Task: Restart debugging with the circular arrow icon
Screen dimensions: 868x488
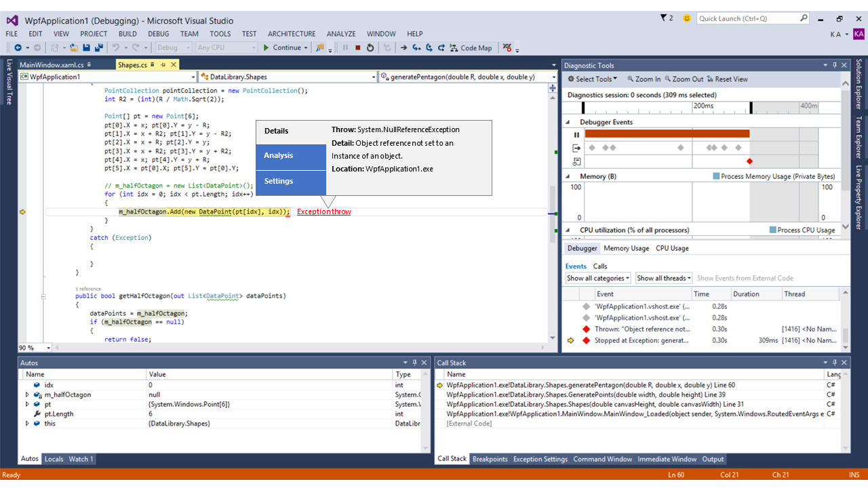Action: 370,47
